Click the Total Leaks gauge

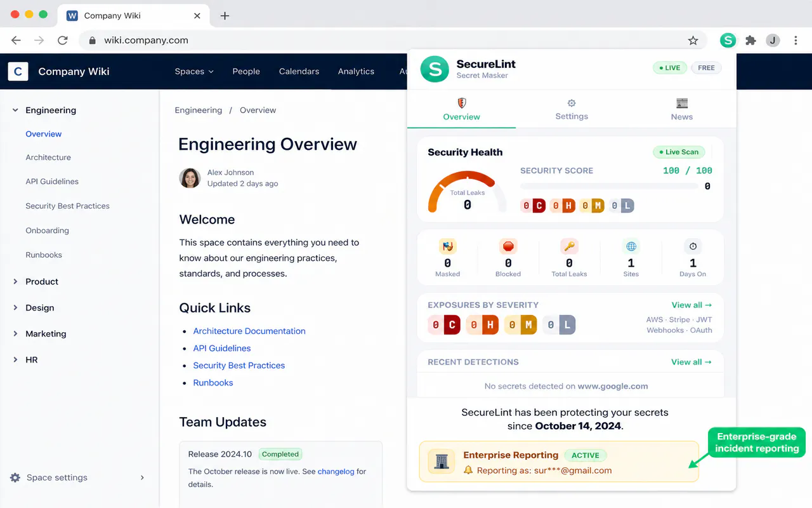pos(468,192)
